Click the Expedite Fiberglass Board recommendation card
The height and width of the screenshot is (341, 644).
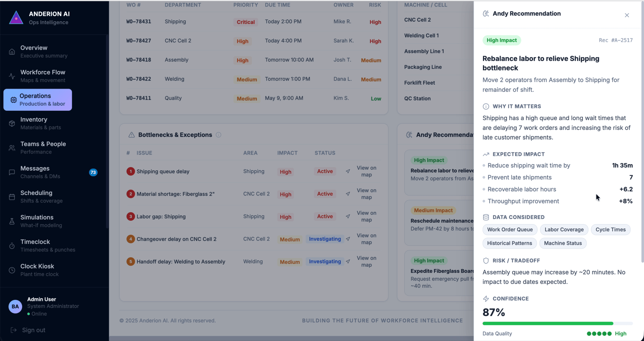click(439, 273)
